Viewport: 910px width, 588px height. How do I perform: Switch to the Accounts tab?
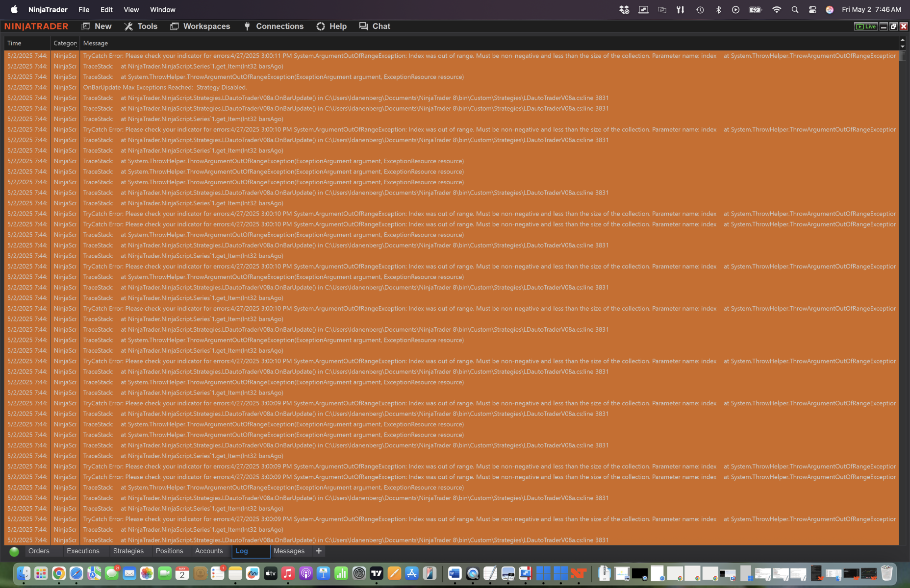click(209, 551)
